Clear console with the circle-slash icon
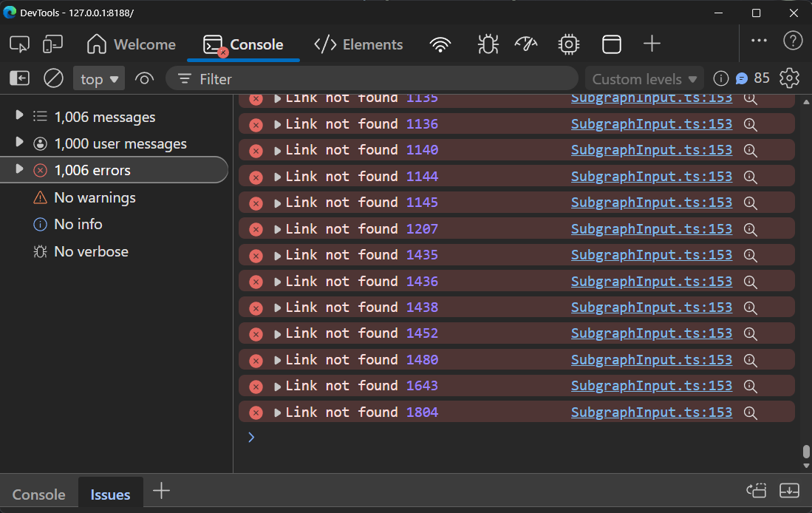 click(x=53, y=78)
